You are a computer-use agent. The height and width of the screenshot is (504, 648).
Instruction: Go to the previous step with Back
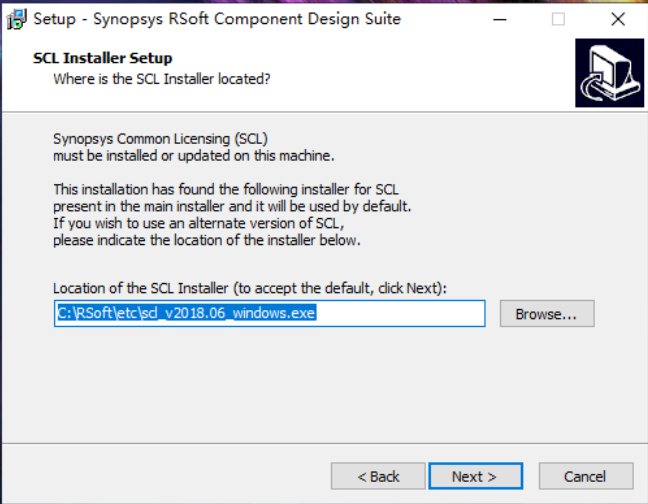[x=378, y=476]
